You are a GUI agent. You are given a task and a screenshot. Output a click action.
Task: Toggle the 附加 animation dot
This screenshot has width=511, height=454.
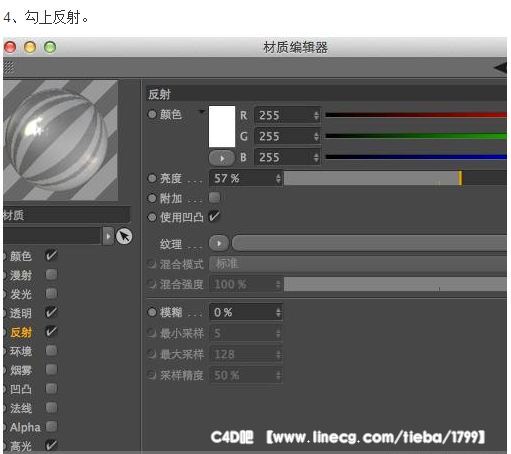coord(152,198)
